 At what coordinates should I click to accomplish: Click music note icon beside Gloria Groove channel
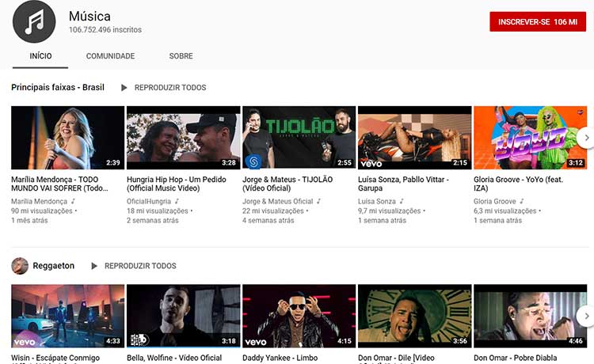pos(522,201)
